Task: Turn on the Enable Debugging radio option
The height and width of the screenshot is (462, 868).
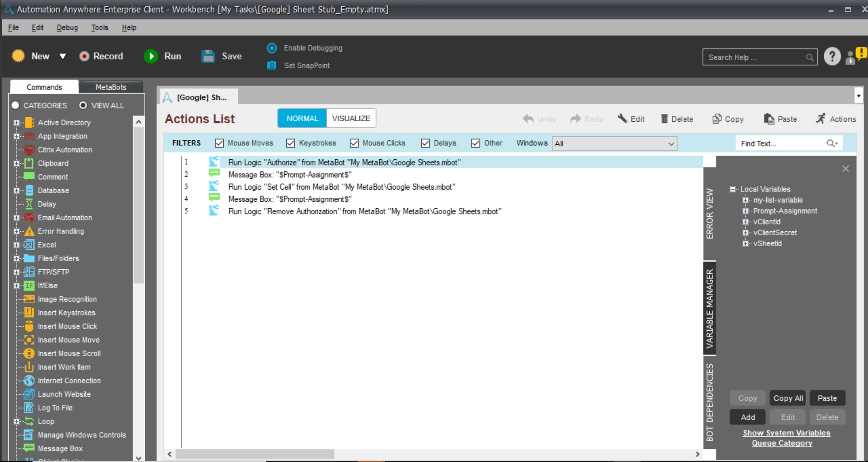Action: (x=272, y=48)
